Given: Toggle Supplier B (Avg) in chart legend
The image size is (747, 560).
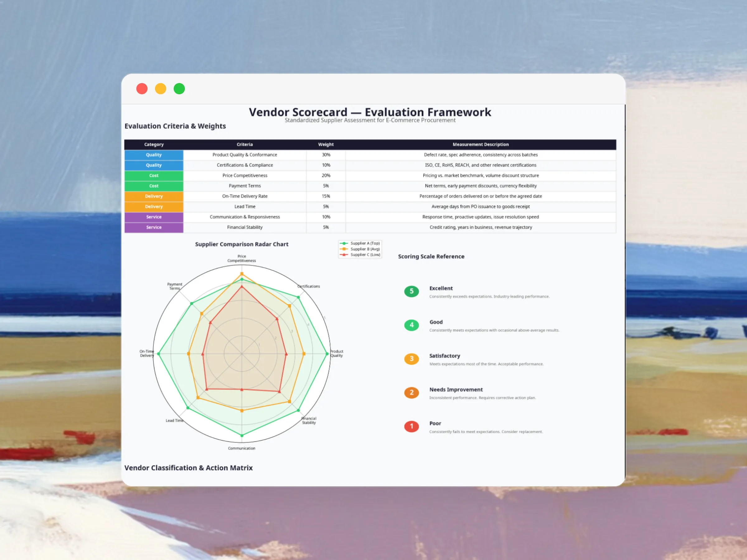Looking at the screenshot, I should 364,249.
